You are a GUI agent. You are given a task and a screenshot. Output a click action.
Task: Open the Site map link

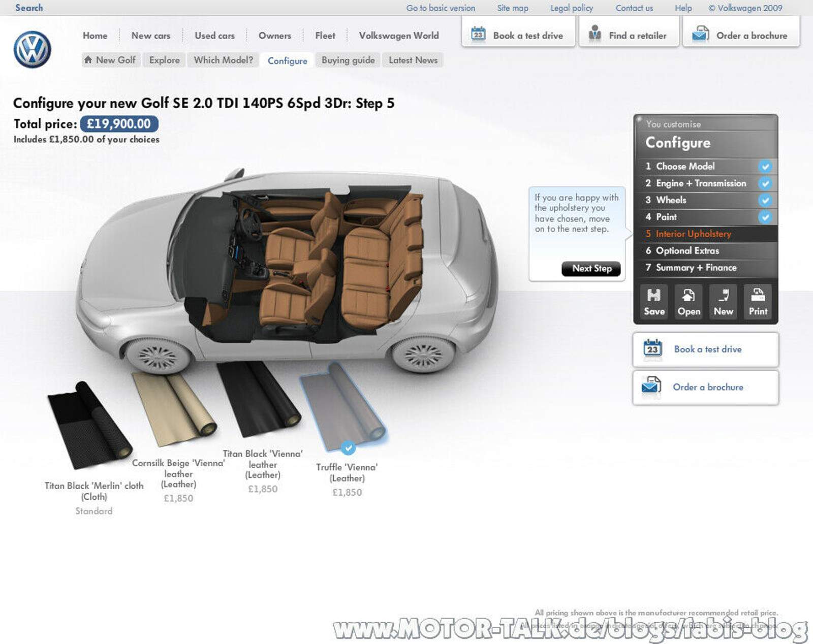coord(513,8)
